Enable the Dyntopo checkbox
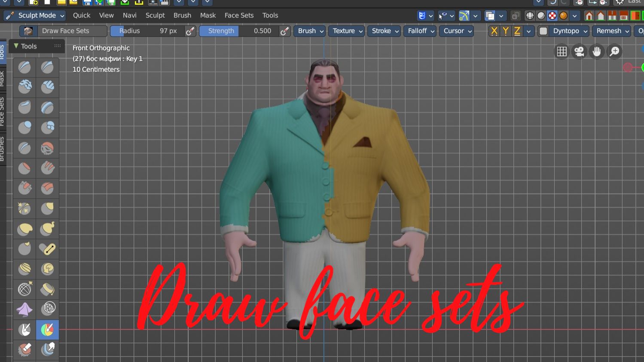Viewport: 644px width, 362px height. pos(543,31)
